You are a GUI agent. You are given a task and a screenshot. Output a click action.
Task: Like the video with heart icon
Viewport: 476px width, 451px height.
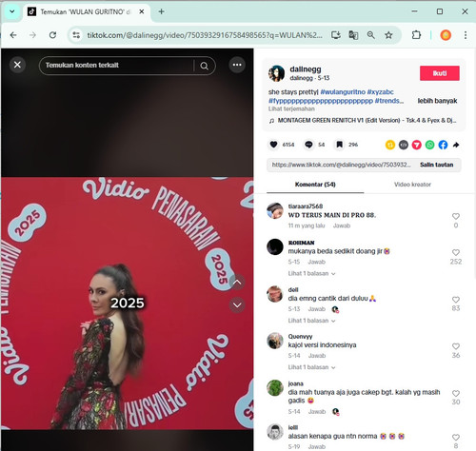[x=273, y=145]
